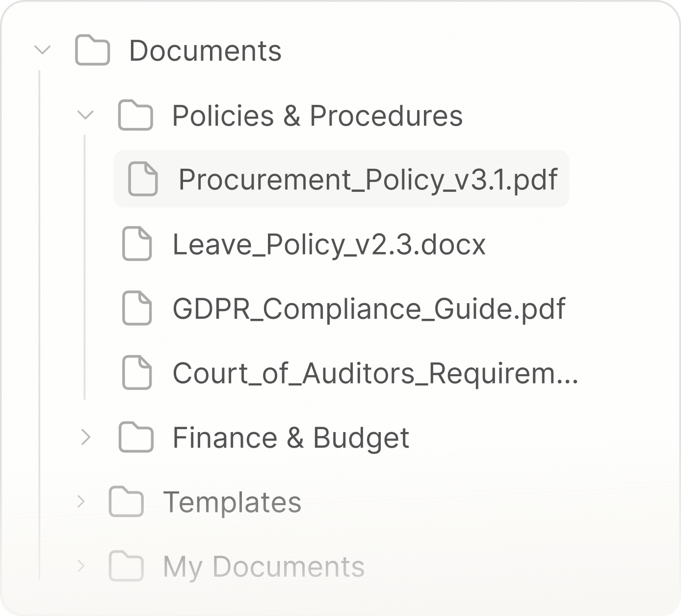Select the Templates folder label
The width and height of the screenshot is (681, 616).
(232, 502)
